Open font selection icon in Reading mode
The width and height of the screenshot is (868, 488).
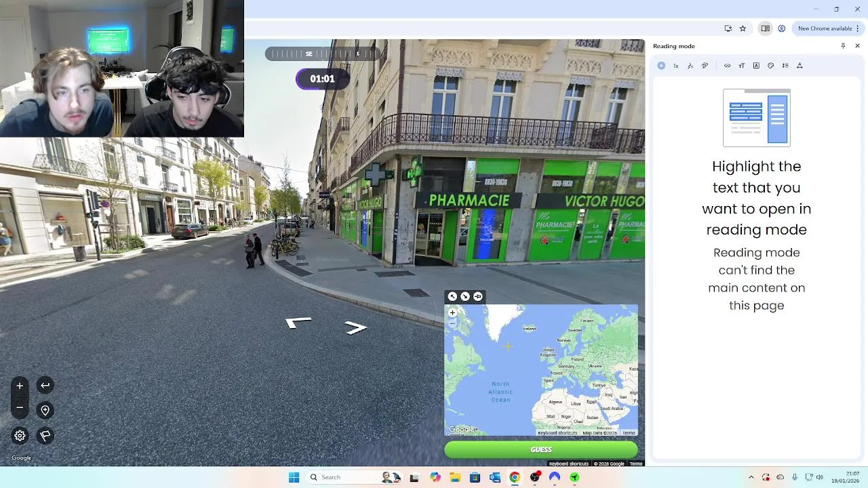pos(756,66)
